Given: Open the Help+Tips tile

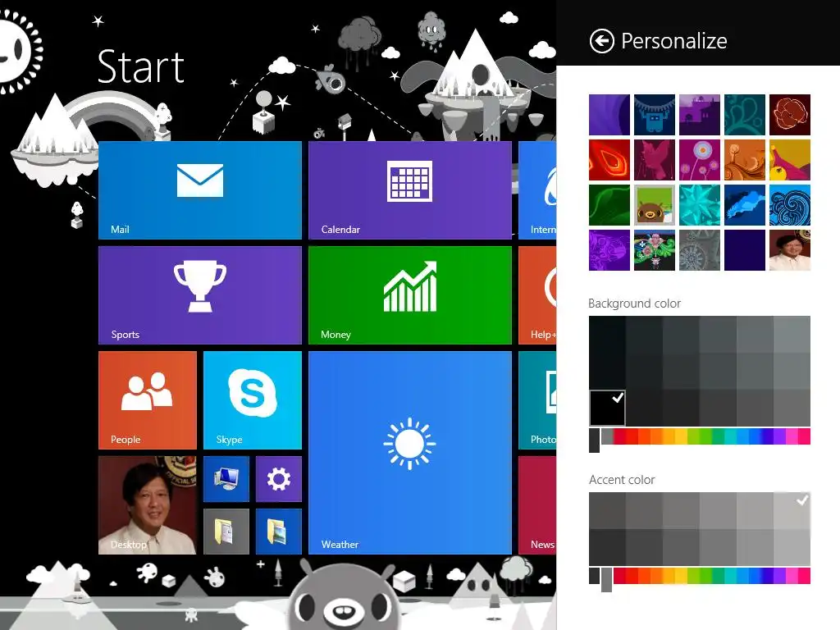Looking at the screenshot, I should 537,295.
